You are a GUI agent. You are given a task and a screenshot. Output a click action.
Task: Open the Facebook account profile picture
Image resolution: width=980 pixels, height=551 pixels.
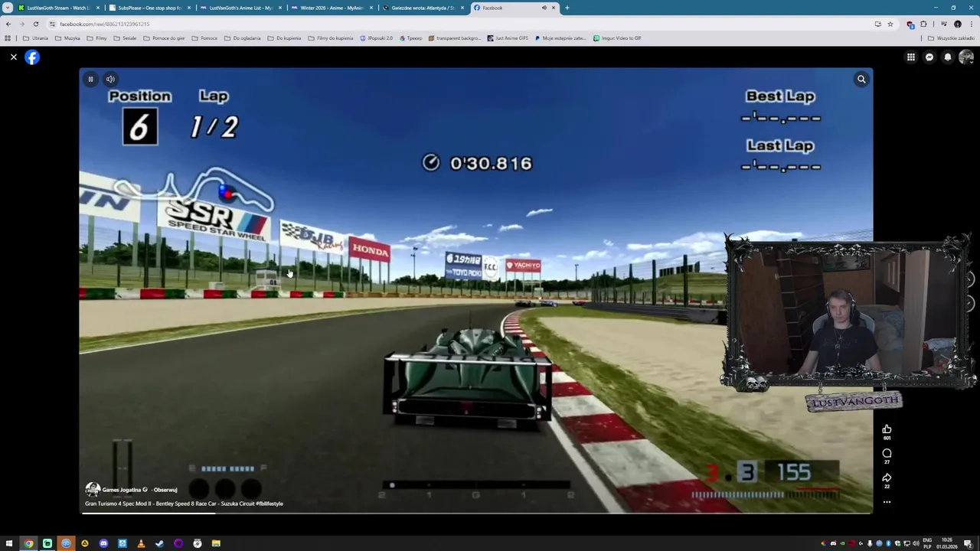click(x=966, y=57)
